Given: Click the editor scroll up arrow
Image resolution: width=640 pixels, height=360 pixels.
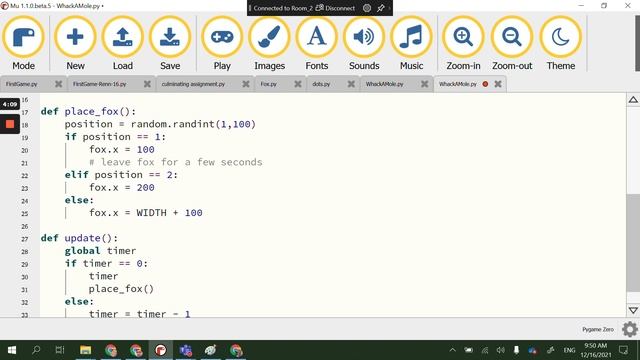Looking at the screenshot, I should tap(633, 100).
